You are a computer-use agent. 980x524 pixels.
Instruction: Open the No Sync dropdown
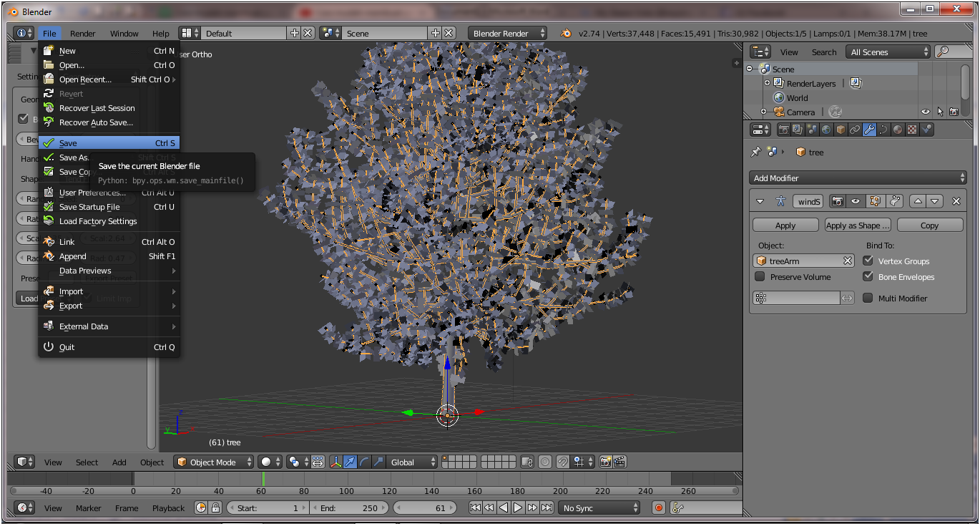(x=599, y=508)
